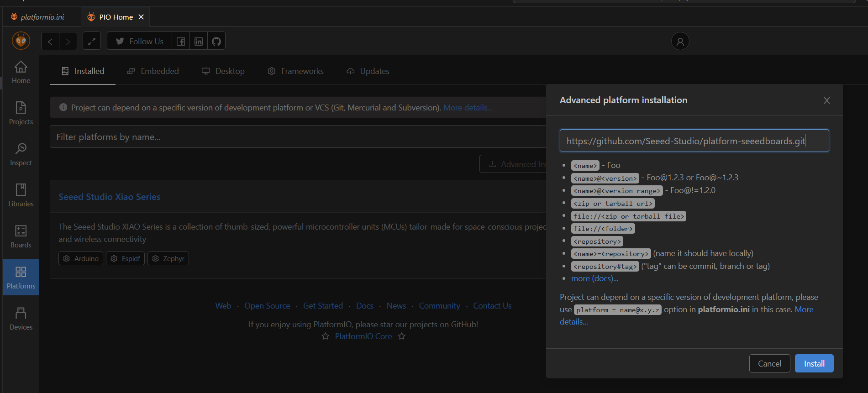This screenshot has height=393, width=868.
Task: Go forward using the right arrow button
Action: pyautogui.click(x=68, y=42)
